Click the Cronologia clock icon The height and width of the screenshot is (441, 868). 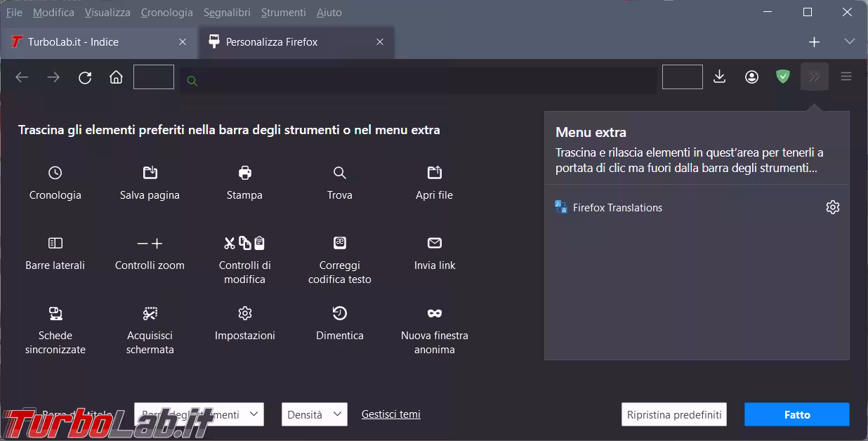(x=55, y=173)
